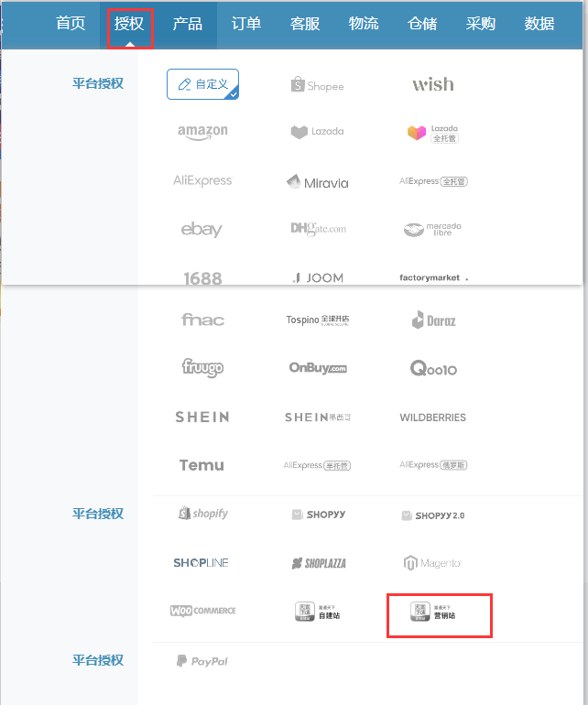
Task: Open the 订单 menu tab
Action: [x=246, y=24]
